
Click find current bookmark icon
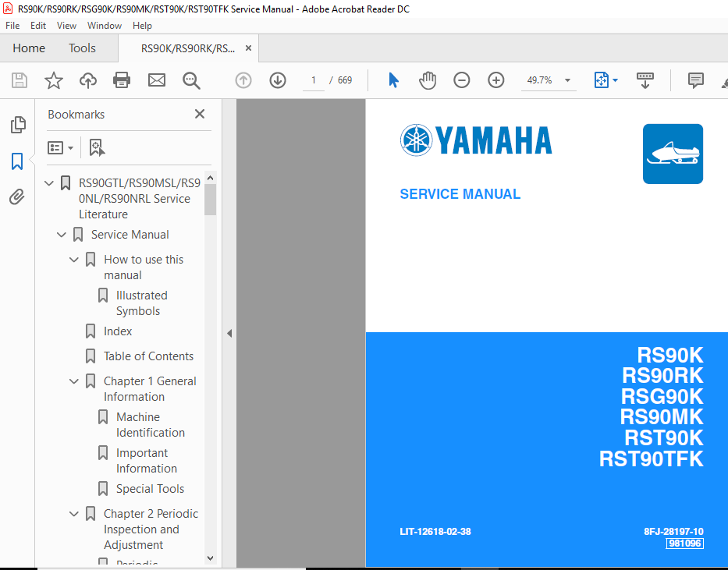97,147
